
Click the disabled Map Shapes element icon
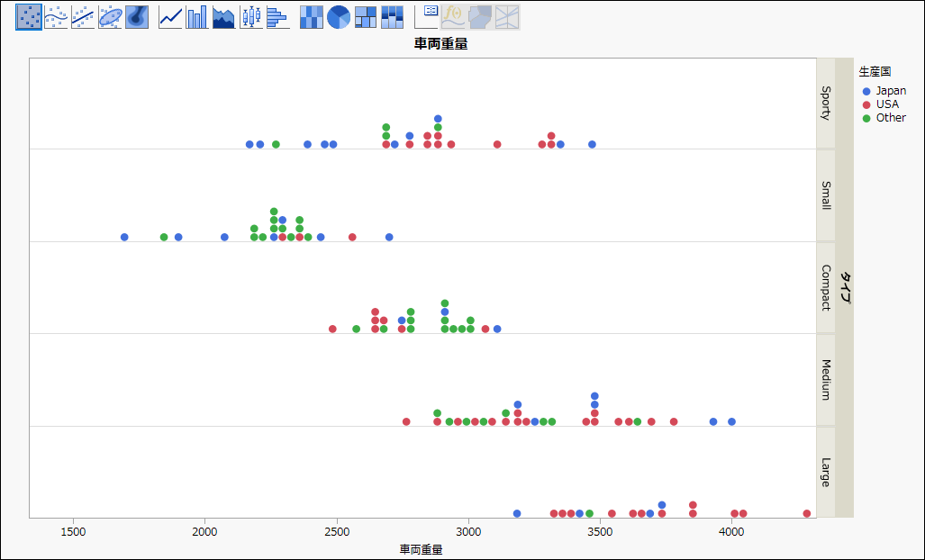[x=480, y=17]
